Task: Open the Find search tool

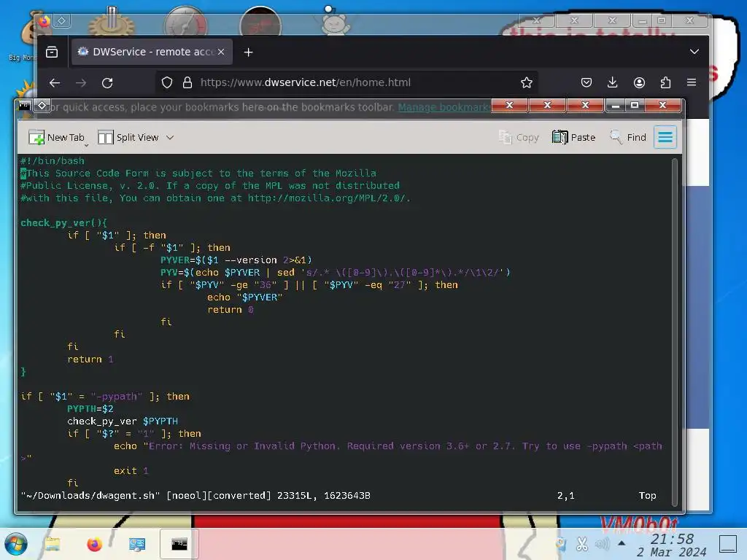Action: [x=627, y=138]
